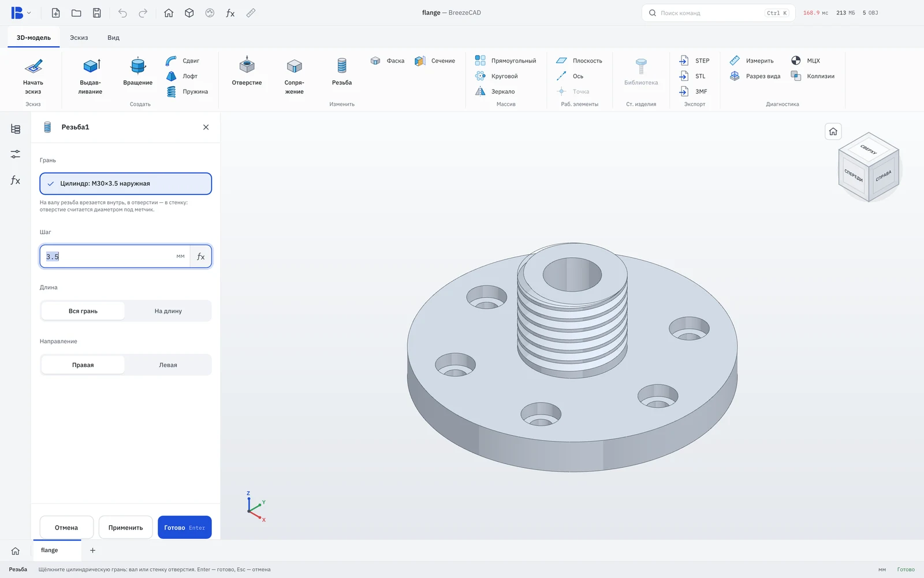924x578 pixels.
Task: Choose the Сопряжение fillet tool
Action: click(x=294, y=76)
